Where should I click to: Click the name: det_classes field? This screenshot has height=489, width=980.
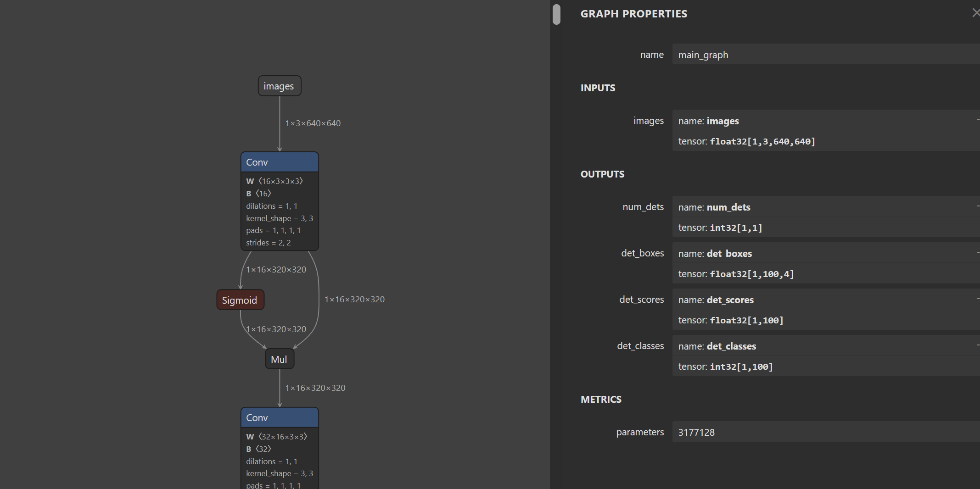(826, 346)
